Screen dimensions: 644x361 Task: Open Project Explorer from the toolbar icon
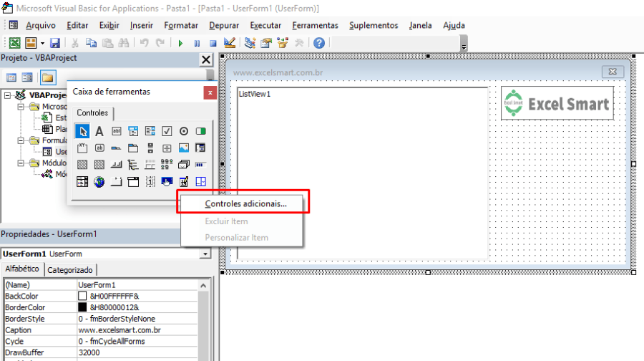[250, 43]
